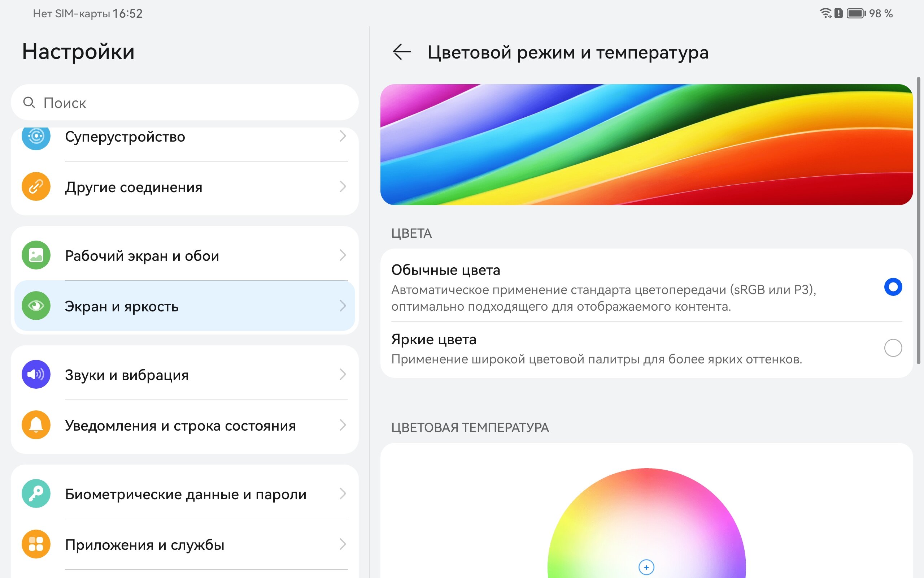Screen dimensions: 924x578
Task: Tap the purple speaker icon
Action: click(x=36, y=374)
